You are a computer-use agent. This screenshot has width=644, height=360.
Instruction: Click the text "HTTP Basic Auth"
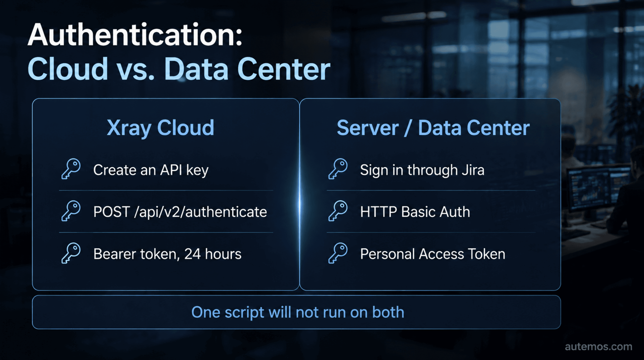point(415,212)
